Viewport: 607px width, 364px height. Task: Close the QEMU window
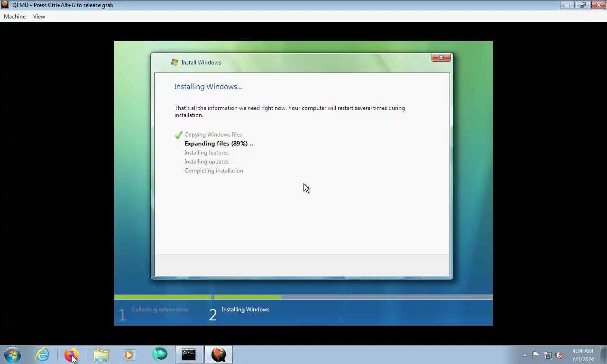598,5
